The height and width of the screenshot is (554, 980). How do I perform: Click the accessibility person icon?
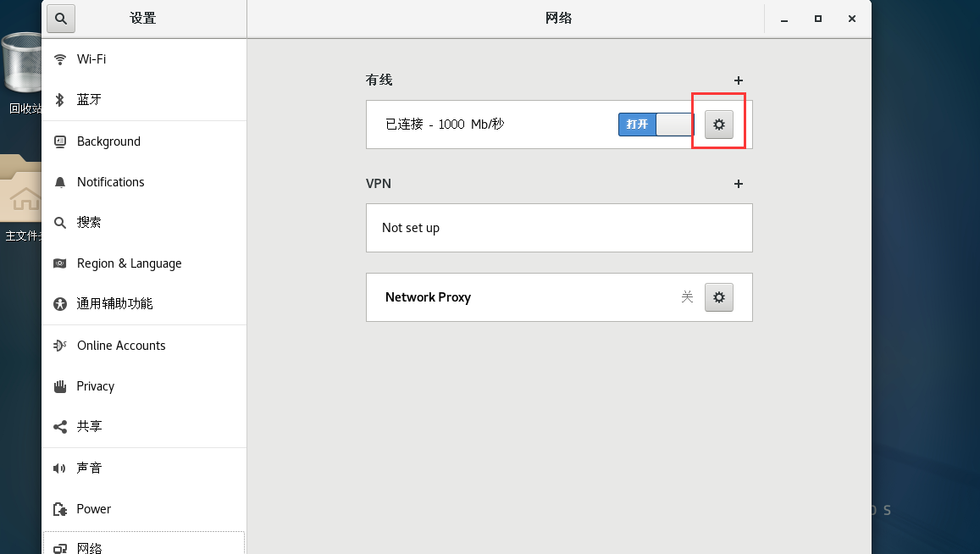[x=60, y=304]
